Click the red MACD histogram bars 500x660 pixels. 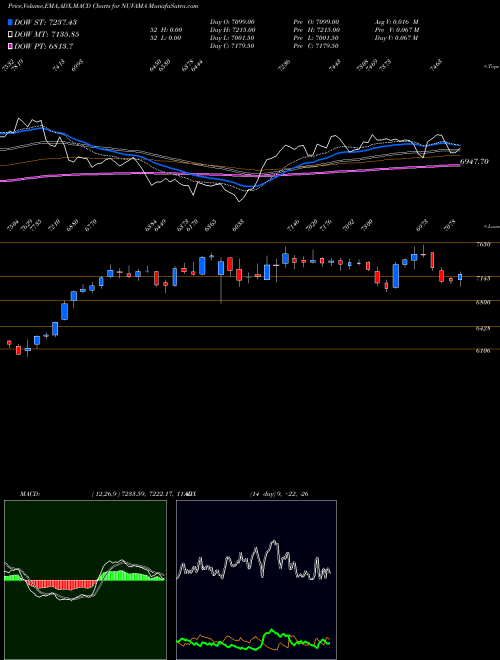pos(61,585)
